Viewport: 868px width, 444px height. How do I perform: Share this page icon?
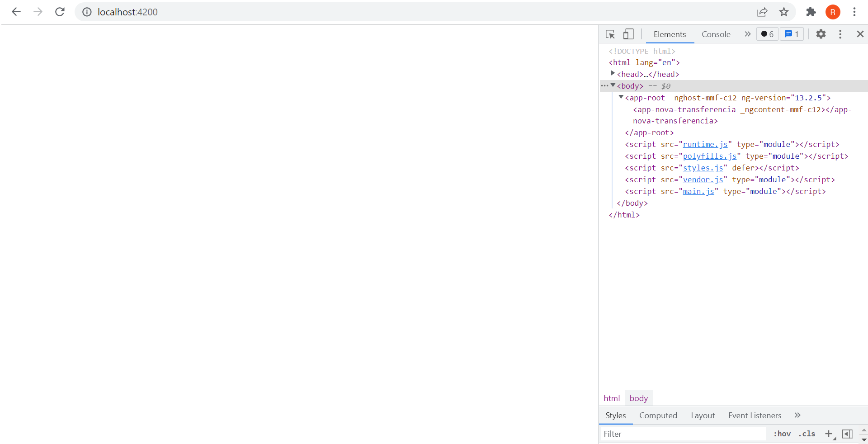(762, 12)
